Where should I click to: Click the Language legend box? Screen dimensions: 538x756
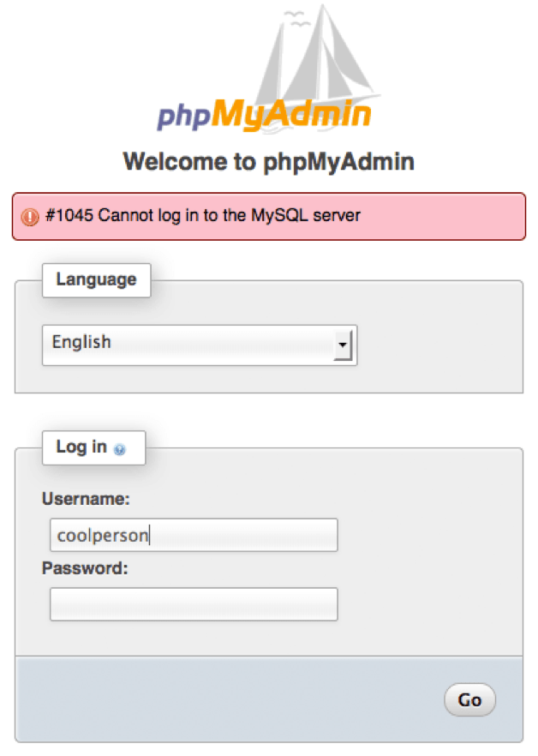tap(96, 279)
